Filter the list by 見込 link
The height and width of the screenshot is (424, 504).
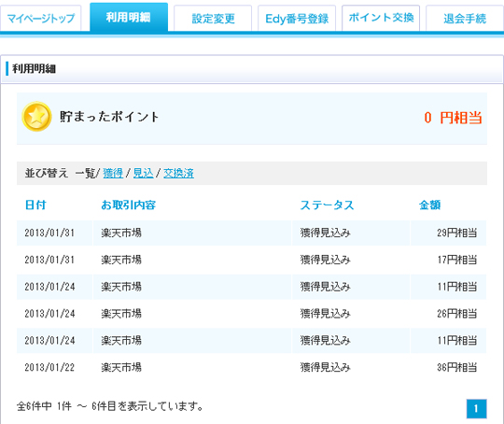[143, 173]
